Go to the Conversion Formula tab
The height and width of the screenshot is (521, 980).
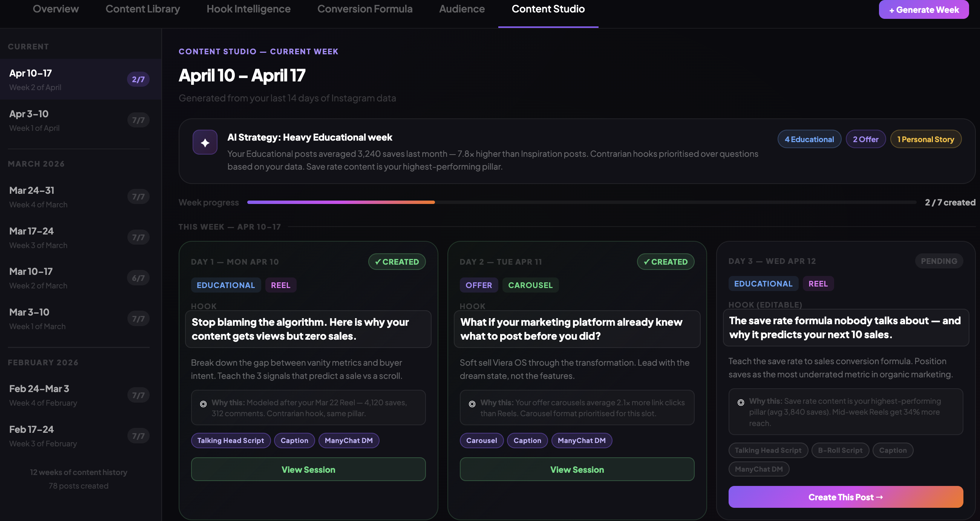[364, 9]
